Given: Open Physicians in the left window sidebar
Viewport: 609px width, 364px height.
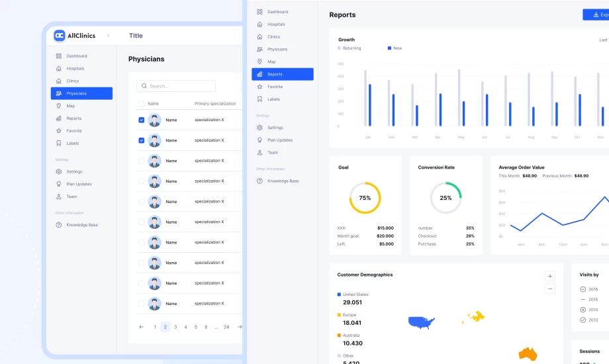Looking at the screenshot, I should point(81,93).
